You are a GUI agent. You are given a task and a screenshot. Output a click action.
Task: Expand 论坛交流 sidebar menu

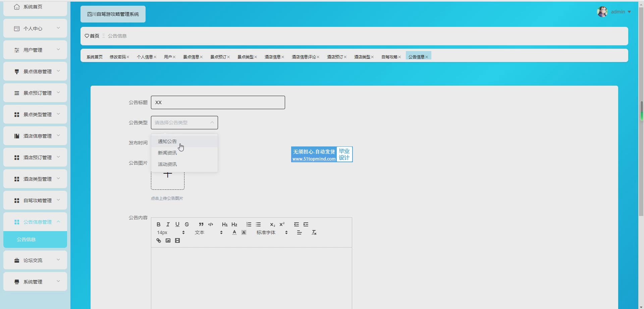35,260
